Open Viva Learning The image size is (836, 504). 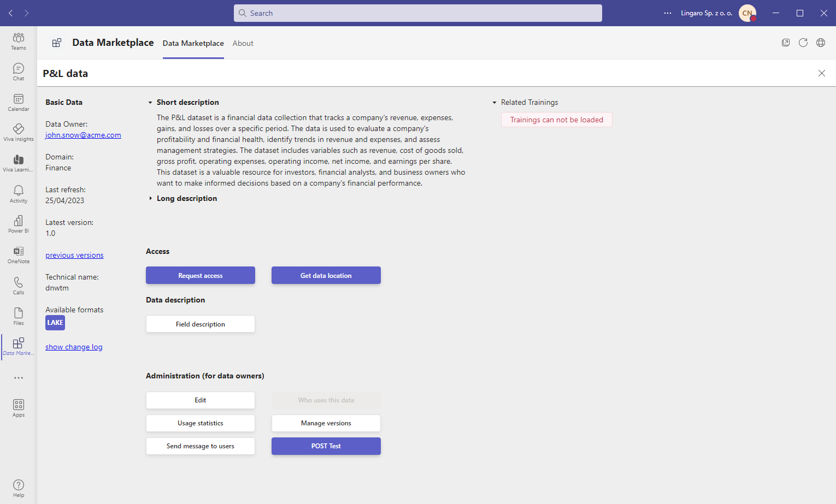[19, 163]
